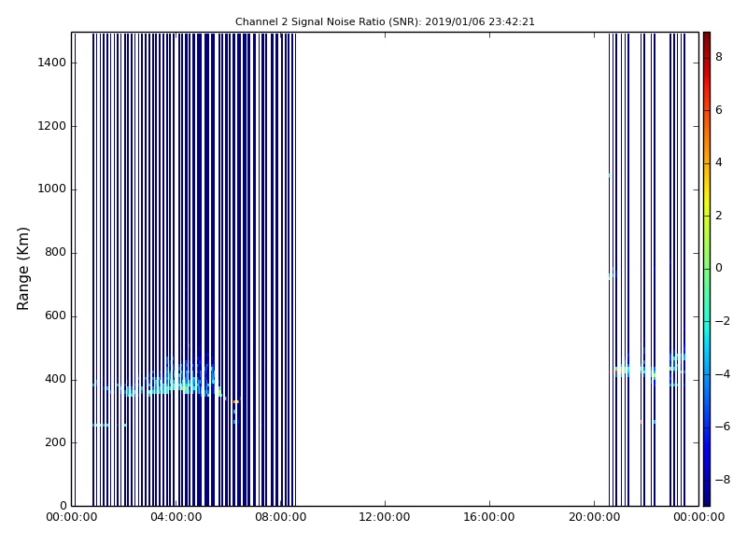The height and width of the screenshot is (560, 747).
Task: Click the 20:00:00 x-axis tick label
Action: click(594, 517)
